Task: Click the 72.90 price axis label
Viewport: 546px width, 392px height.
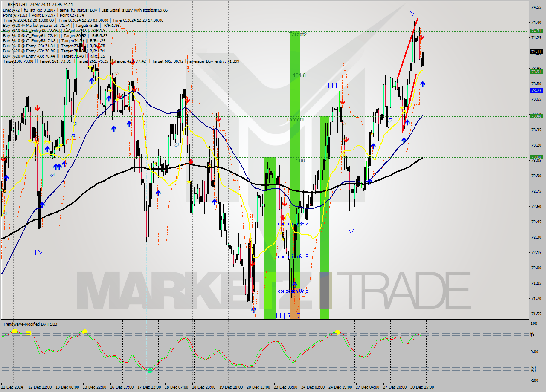Action: pos(536,176)
